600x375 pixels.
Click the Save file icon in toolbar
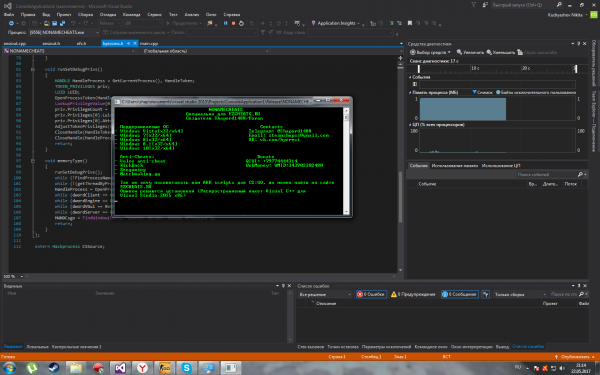(x=54, y=23)
